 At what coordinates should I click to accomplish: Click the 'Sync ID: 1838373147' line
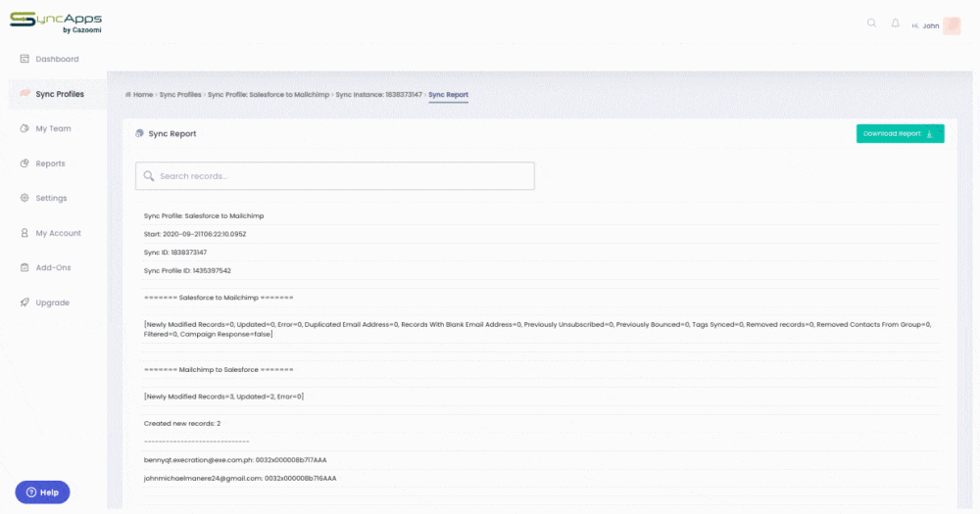pyautogui.click(x=175, y=253)
